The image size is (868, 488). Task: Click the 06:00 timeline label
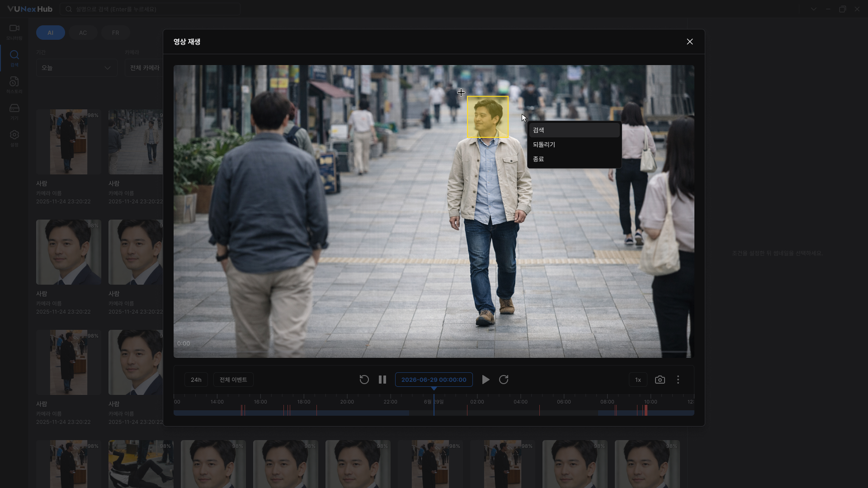coord(564,402)
